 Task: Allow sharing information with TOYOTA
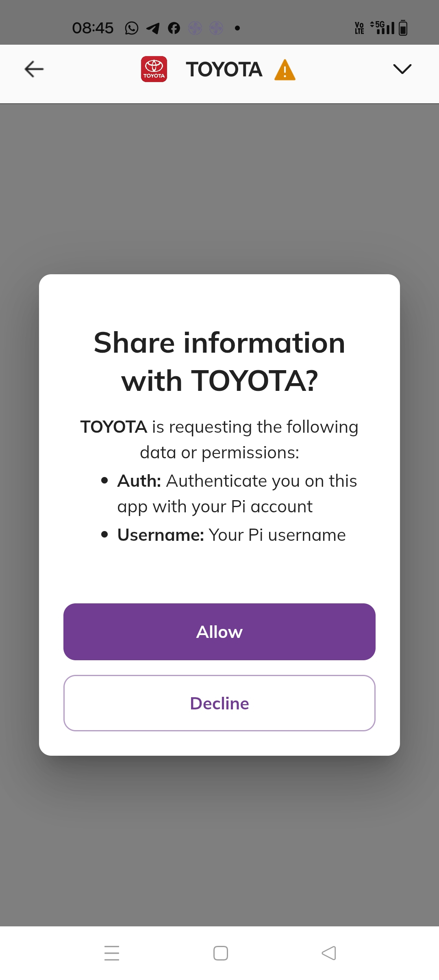(x=219, y=632)
